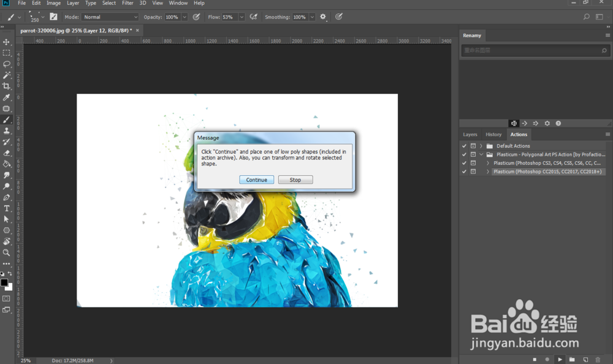Toggle dialog box for Default Actions
The width and height of the screenshot is (613, 364).
point(473,146)
